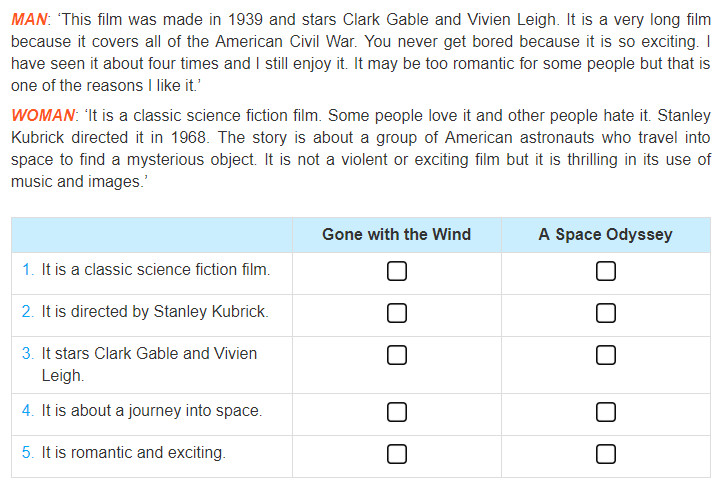
Task: Click the Gone with the Wind column header
Action: coord(396,234)
